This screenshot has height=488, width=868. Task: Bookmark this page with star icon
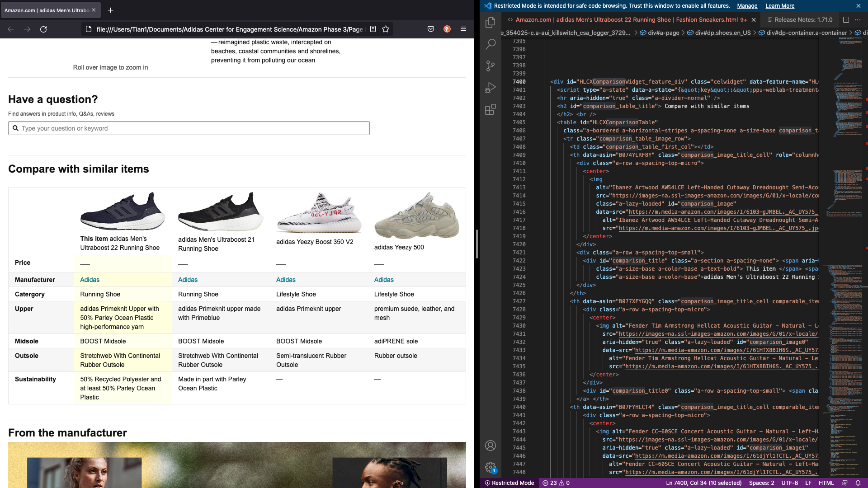[386, 29]
